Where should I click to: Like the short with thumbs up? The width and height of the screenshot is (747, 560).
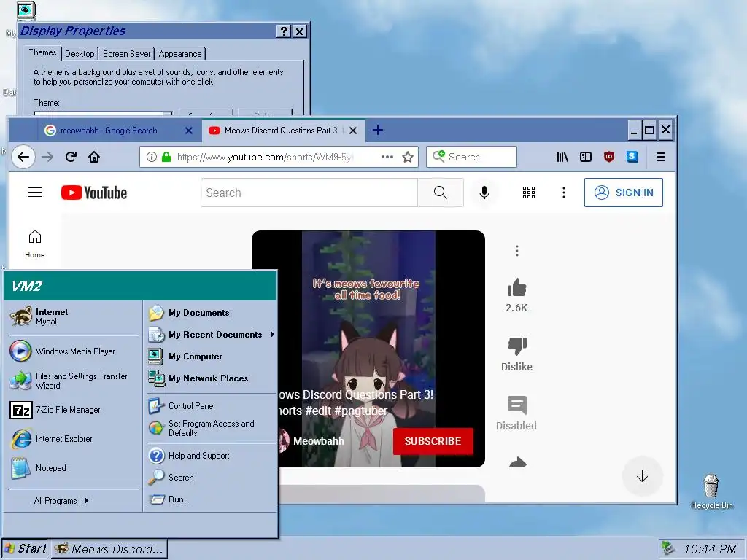pos(517,287)
